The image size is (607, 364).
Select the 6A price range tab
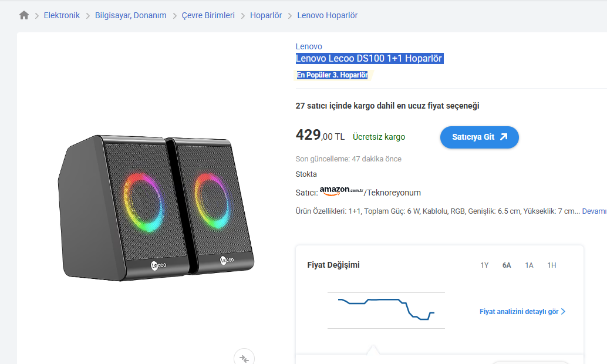click(x=507, y=265)
